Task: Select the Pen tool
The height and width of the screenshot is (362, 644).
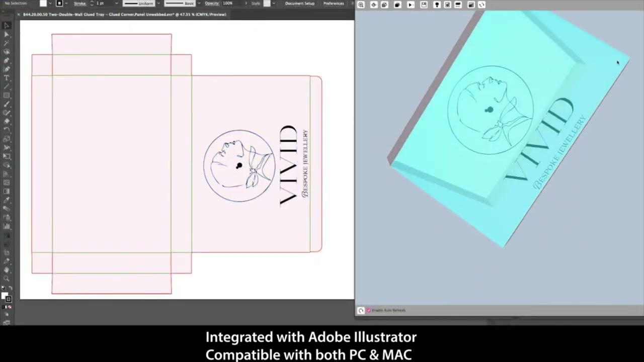Action: coord(7,60)
